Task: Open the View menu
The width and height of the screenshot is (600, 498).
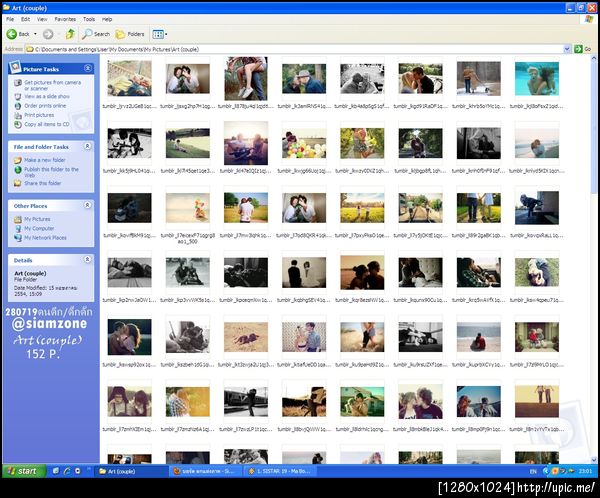Action: [x=42, y=19]
